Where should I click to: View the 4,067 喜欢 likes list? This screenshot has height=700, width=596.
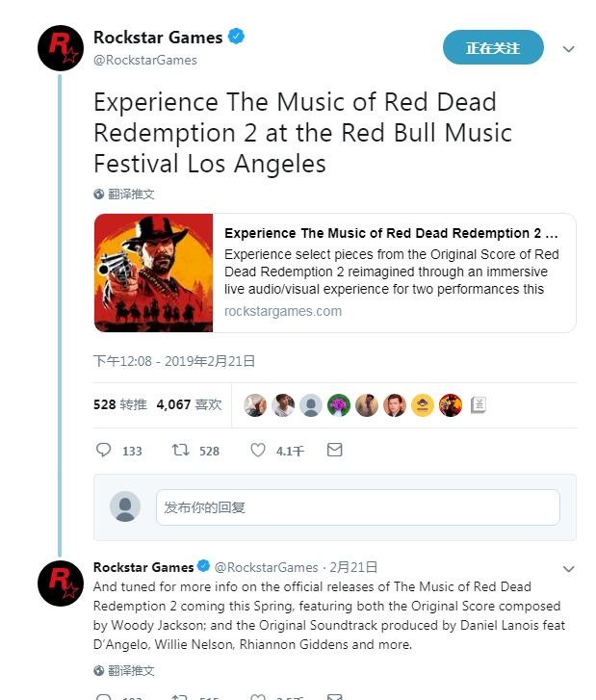pos(189,404)
